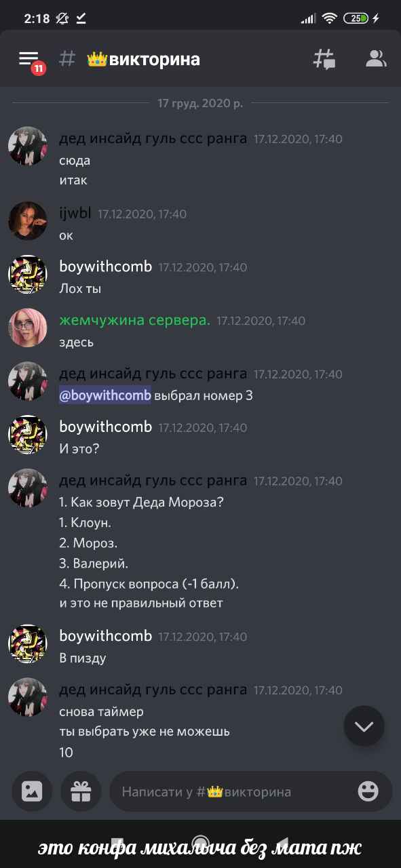Image resolution: width=401 pixels, height=868 pixels.
Task: Tap the Wi-Fi status icon
Action: 330,19
